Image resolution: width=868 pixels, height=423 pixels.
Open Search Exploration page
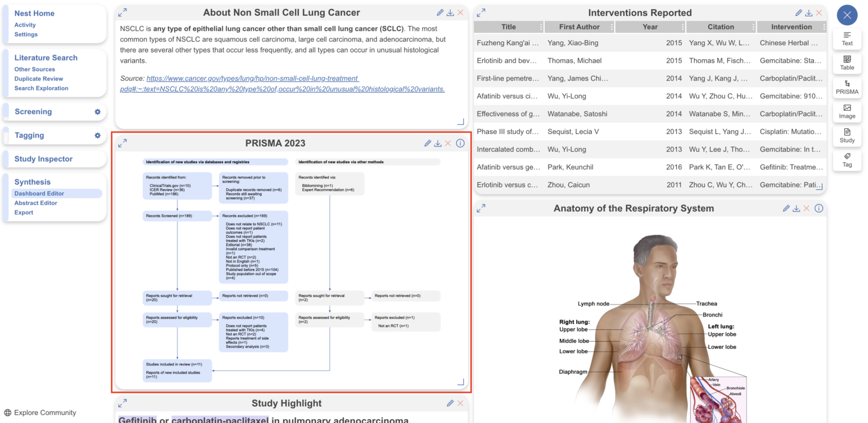point(41,88)
